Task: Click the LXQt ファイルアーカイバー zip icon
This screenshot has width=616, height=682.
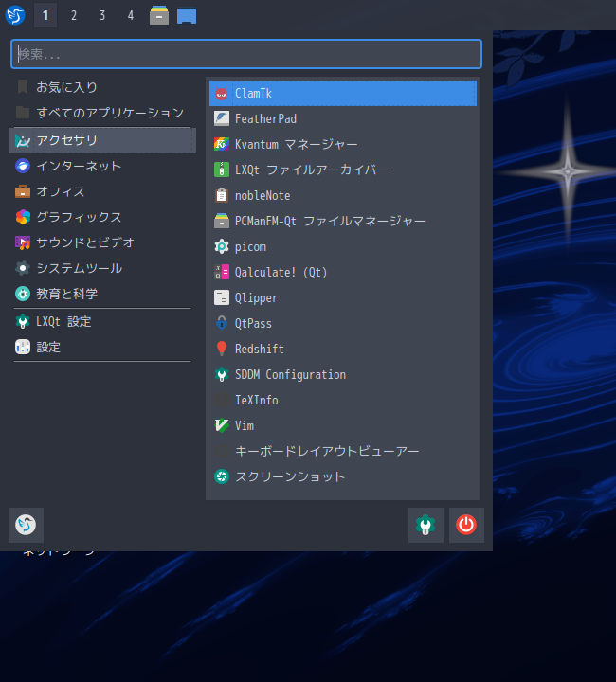Action: coord(222,170)
